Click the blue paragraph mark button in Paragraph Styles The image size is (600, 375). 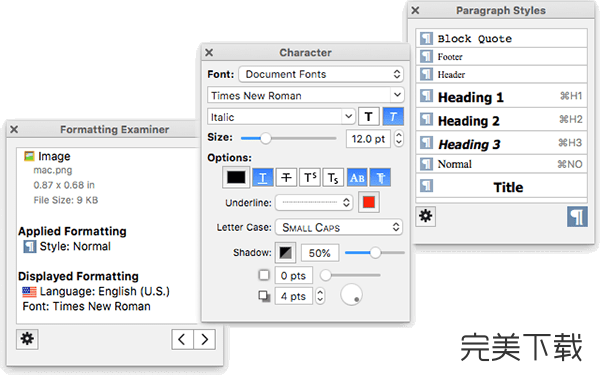pyautogui.click(x=577, y=217)
